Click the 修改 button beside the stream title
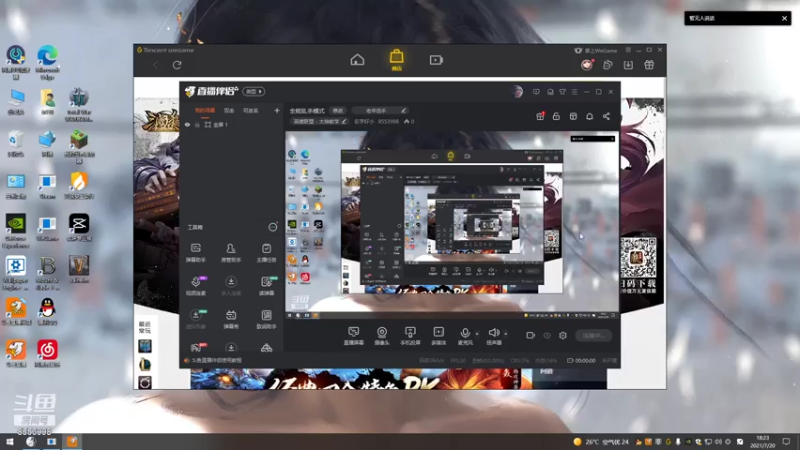The image size is (800, 450). 338,111
